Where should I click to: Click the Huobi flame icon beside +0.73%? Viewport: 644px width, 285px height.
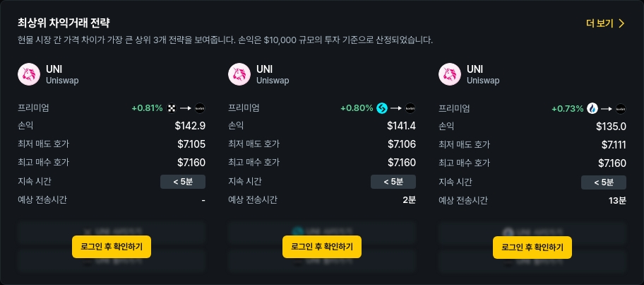592,109
